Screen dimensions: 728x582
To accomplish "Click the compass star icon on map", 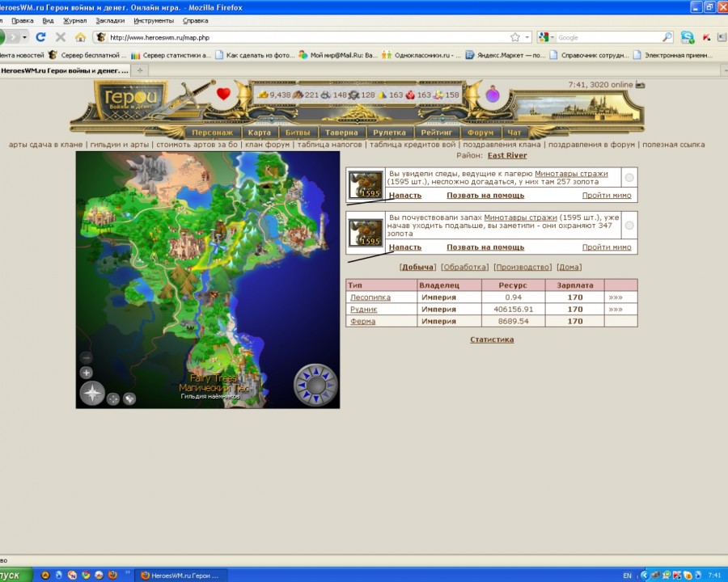I will pyautogui.click(x=92, y=393).
